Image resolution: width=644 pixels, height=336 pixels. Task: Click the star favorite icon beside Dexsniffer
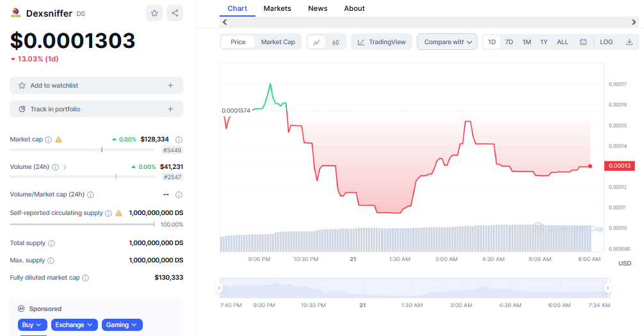coord(154,13)
